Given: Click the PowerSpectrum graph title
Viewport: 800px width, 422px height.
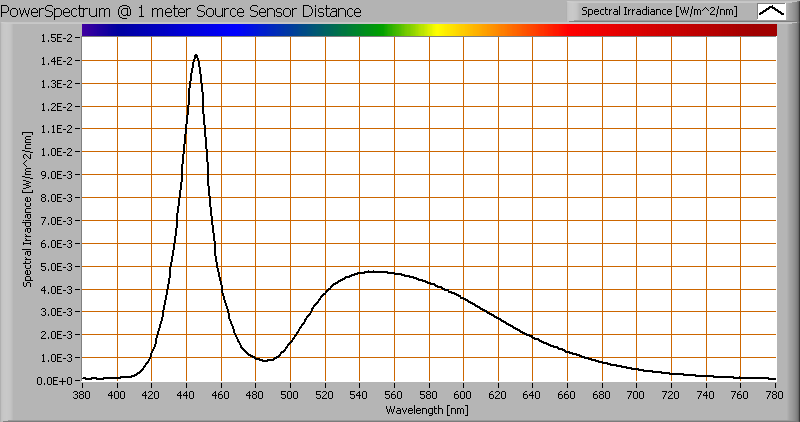Looking at the screenshot, I should (x=183, y=11).
